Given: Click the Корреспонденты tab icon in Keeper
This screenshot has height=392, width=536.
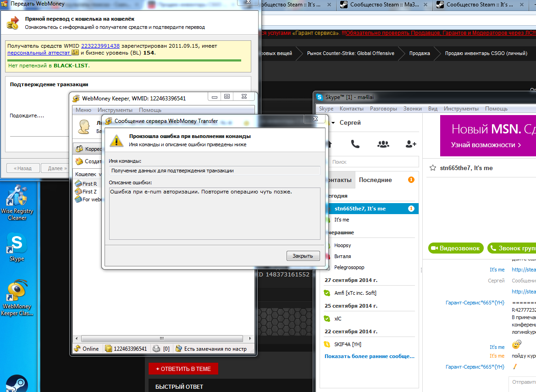Looking at the screenshot, I should pos(79,149).
